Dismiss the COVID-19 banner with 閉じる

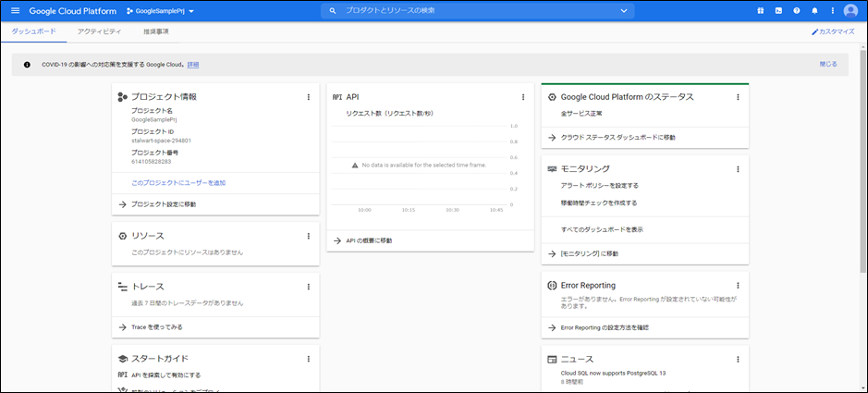coord(827,64)
